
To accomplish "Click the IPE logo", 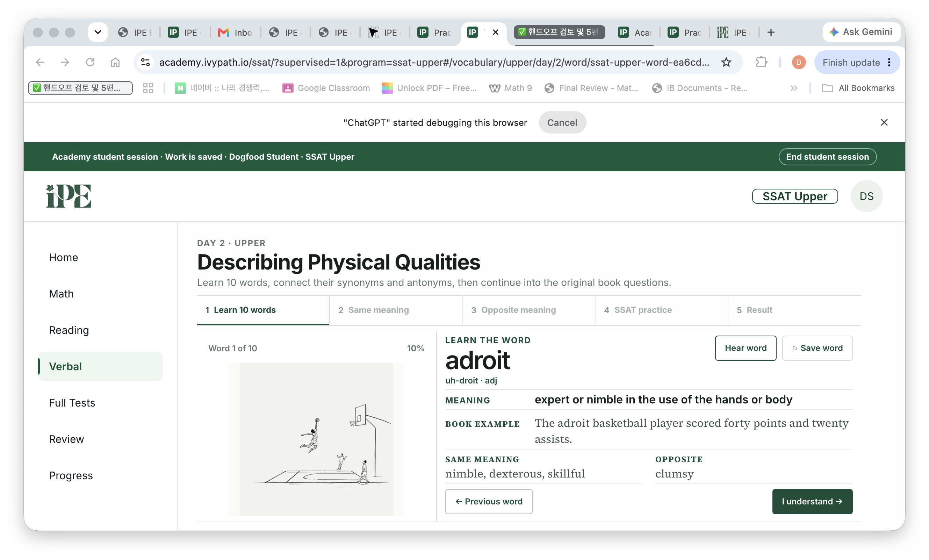I will [69, 196].
